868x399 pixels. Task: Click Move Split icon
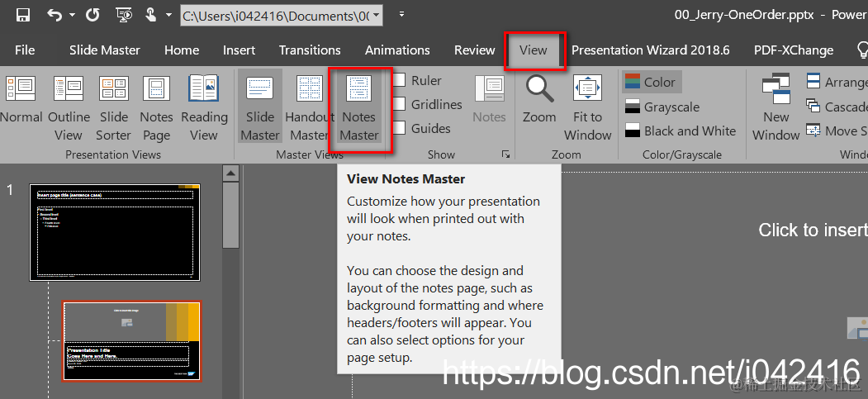(x=813, y=131)
